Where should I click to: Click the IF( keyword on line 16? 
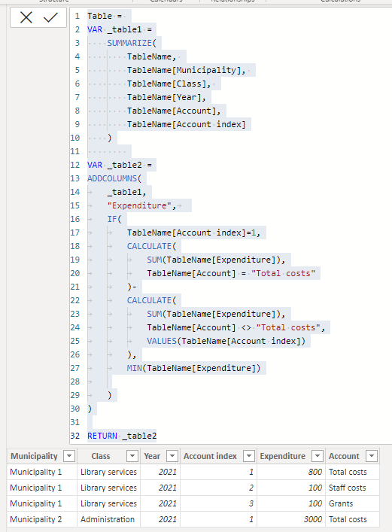click(x=114, y=219)
